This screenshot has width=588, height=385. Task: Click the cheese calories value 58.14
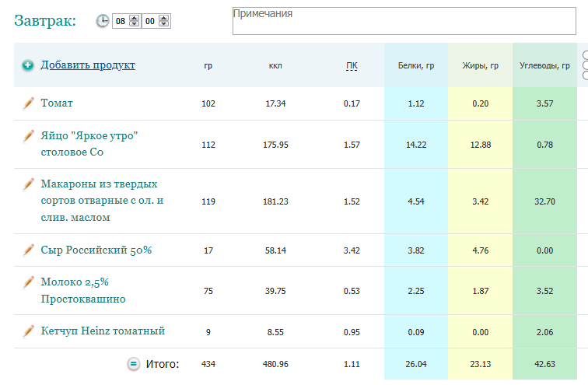point(275,250)
